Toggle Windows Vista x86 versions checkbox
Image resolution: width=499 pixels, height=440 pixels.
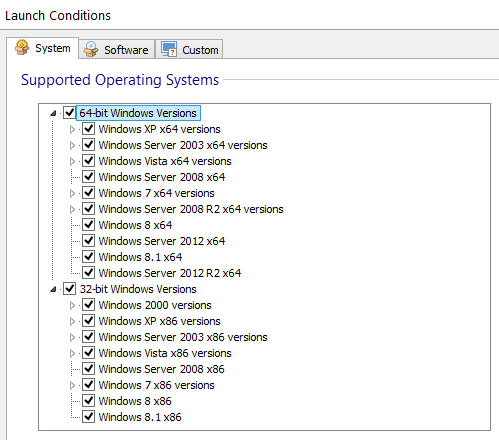[89, 353]
